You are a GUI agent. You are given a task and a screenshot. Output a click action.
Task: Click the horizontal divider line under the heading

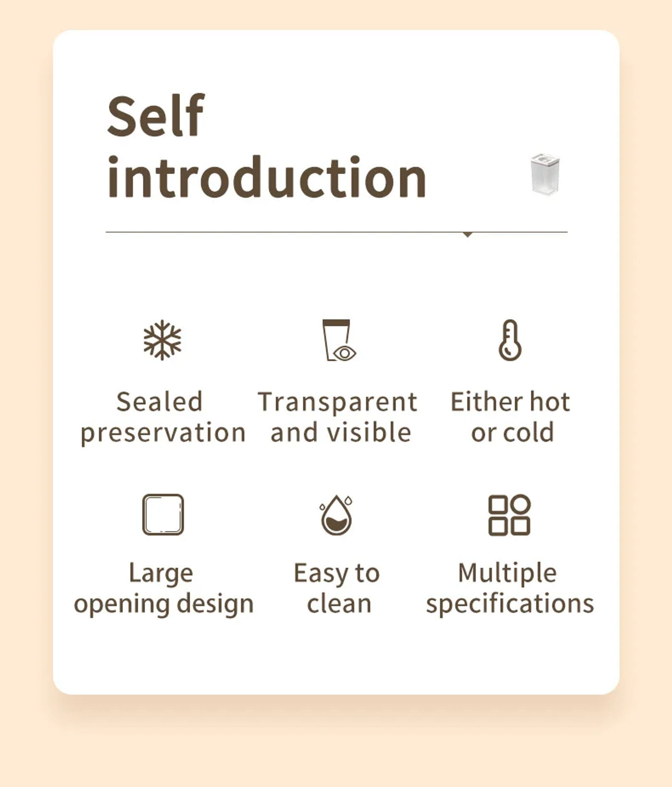pos(336,232)
